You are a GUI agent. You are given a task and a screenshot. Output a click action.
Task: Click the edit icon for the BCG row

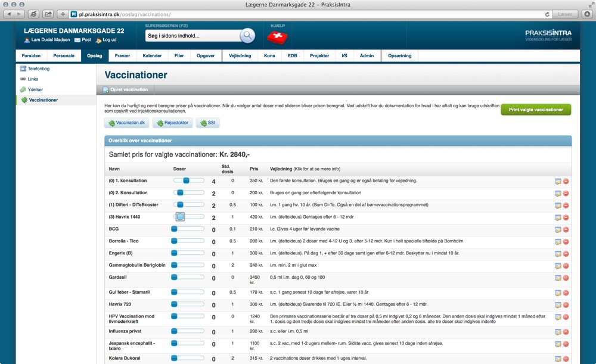558,229
